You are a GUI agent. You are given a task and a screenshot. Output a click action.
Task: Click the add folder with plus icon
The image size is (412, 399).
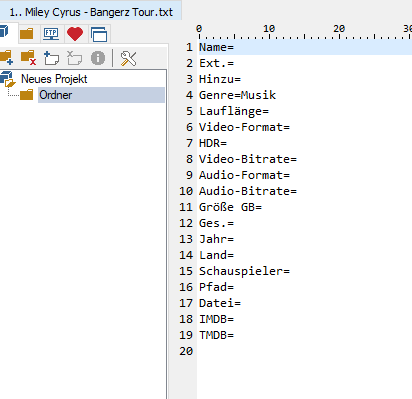[x=51, y=58]
